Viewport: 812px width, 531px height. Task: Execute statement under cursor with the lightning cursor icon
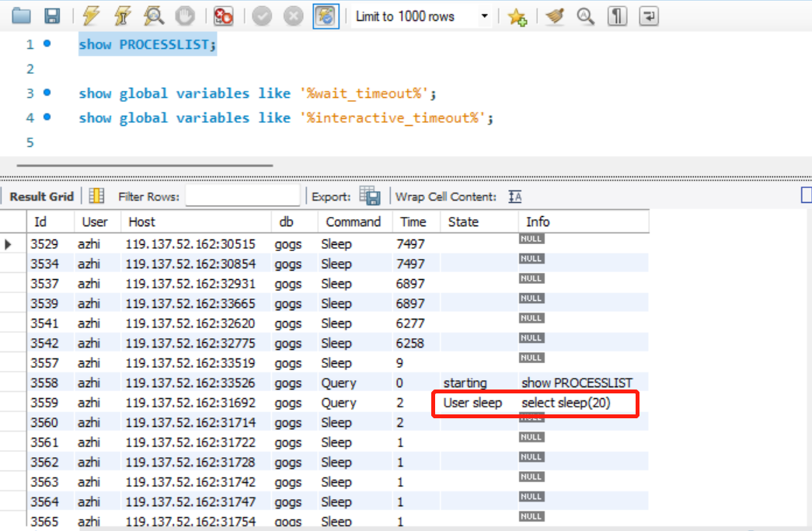123,16
